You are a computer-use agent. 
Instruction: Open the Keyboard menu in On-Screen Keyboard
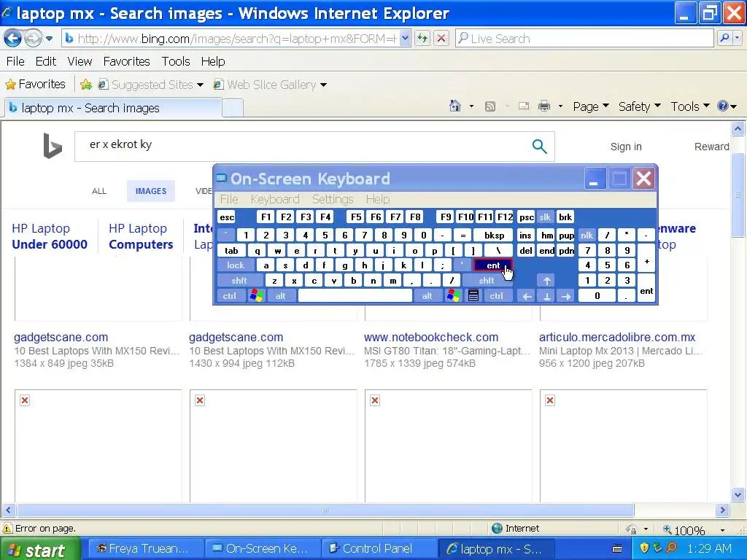[275, 199]
